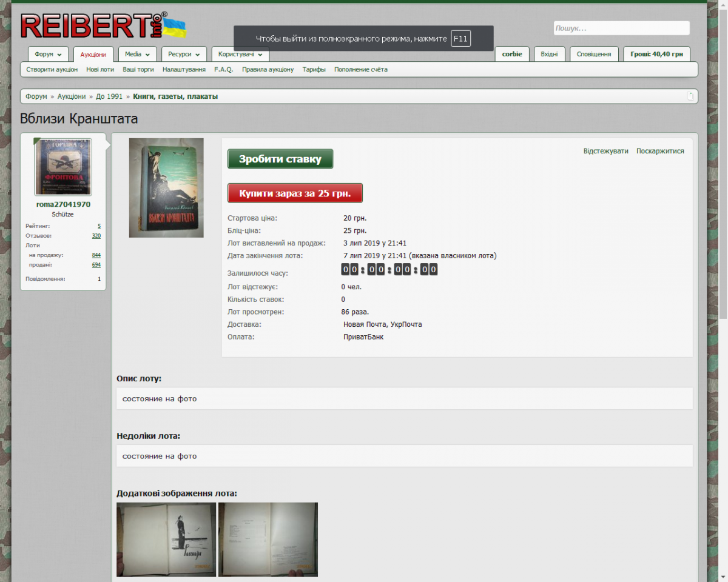Go to Ваші торги
The height and width of the screenshot is (582, 728).
click(x=138, y=69)
